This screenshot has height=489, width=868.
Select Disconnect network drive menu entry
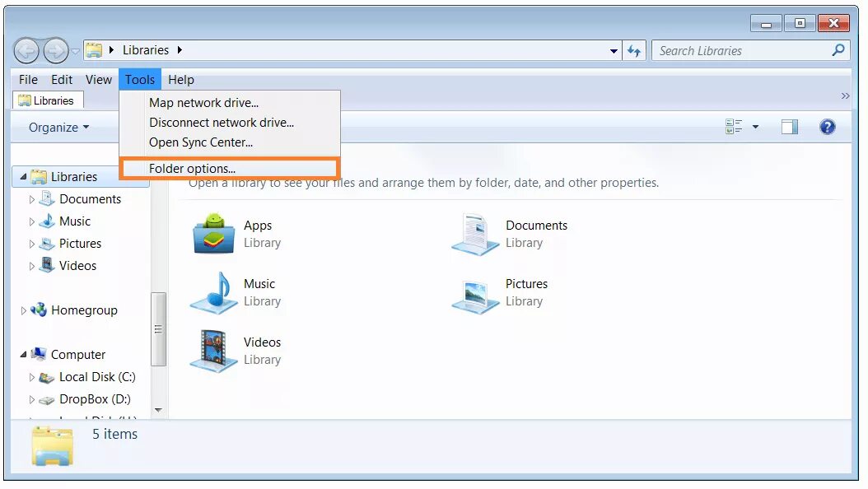(229, 123)
